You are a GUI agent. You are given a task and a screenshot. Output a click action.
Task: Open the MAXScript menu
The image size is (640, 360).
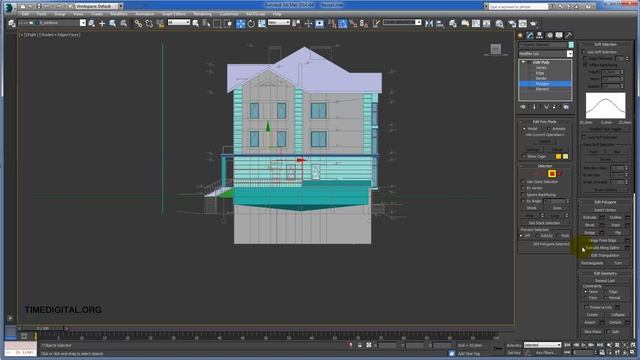click(256, 14)
